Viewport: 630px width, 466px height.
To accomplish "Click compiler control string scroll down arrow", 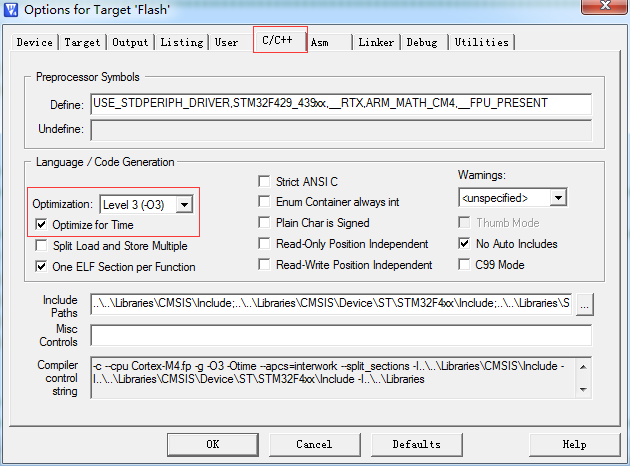I will [x=583, y=390].
